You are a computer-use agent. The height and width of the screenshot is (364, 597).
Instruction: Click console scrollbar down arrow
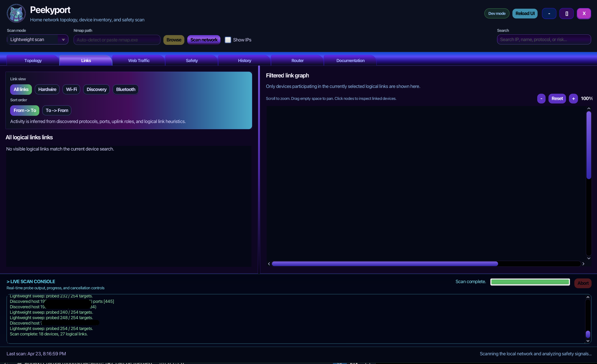pos(588,341)
